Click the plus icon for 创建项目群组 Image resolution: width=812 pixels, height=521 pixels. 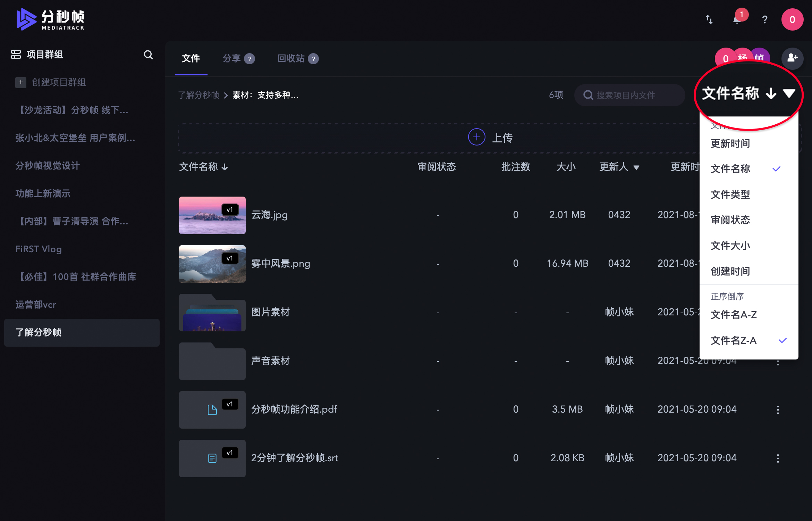click(x=21, y=82)
